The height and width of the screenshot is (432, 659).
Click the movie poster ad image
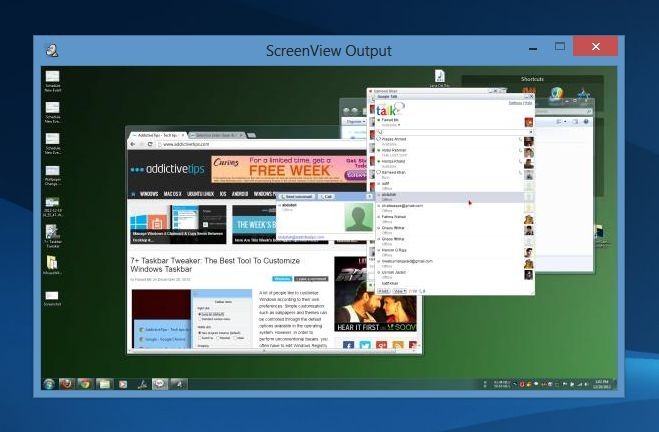tap(375, 294)
